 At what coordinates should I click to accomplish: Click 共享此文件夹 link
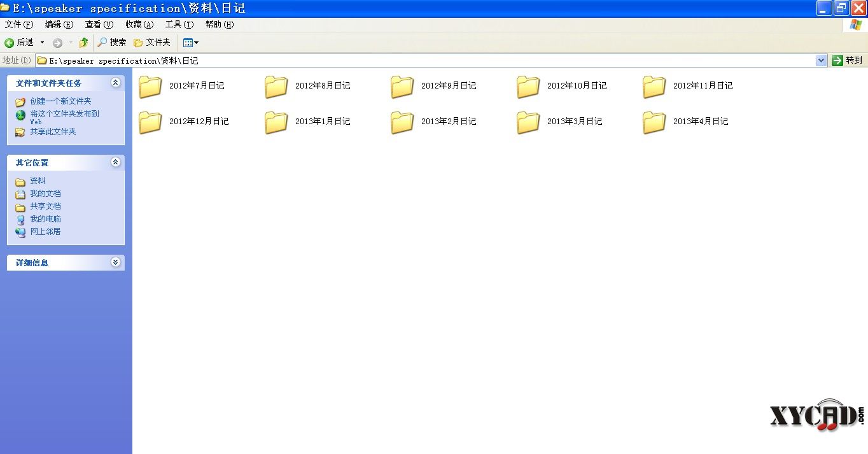coord(53,132)
